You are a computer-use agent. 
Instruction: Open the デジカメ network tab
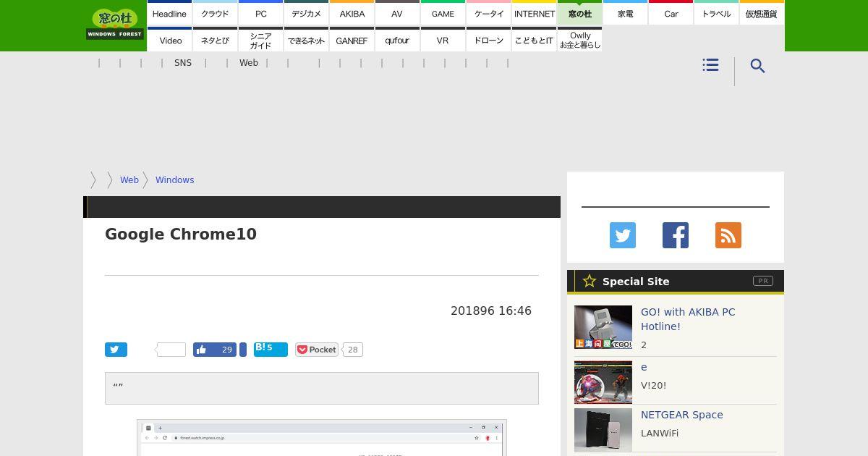click(x=307, y=13)
